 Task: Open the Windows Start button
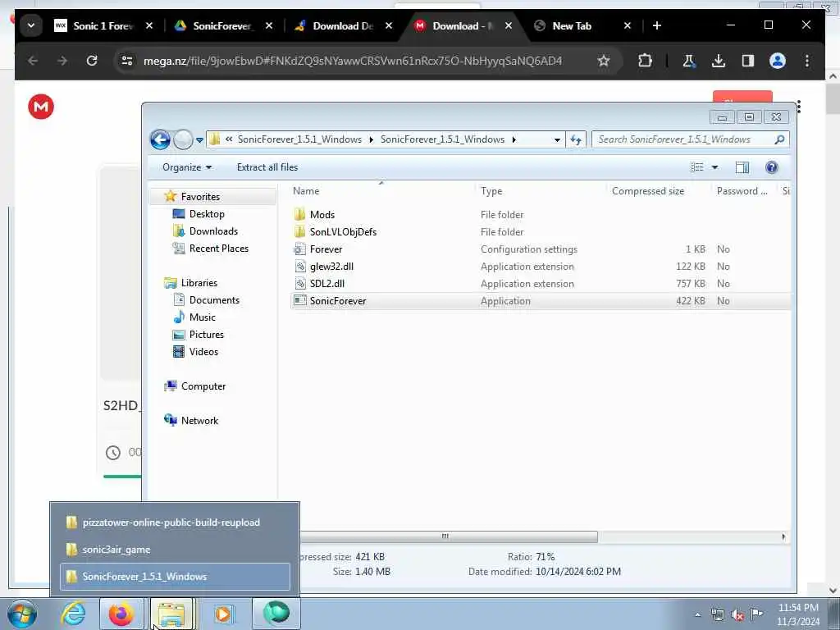point(22,614)
